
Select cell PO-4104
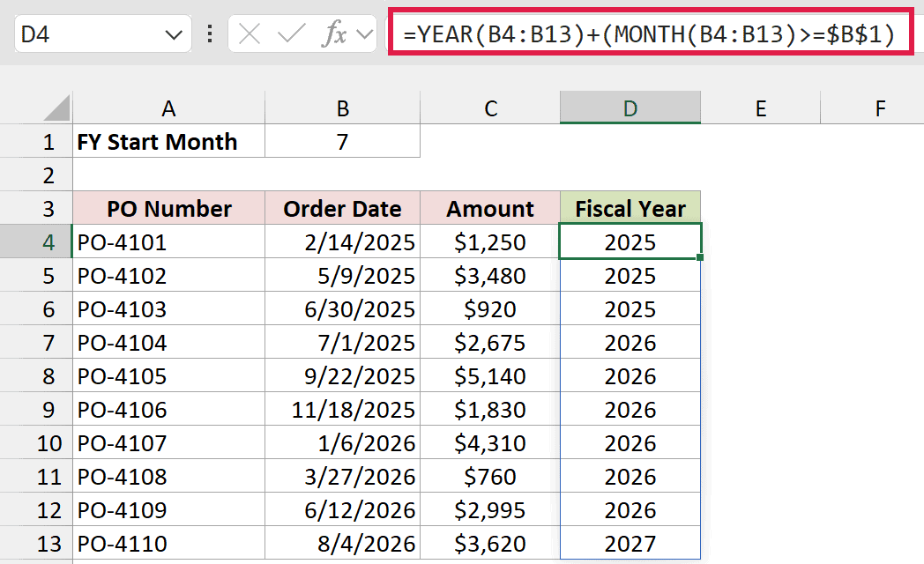tap(168, 343)
